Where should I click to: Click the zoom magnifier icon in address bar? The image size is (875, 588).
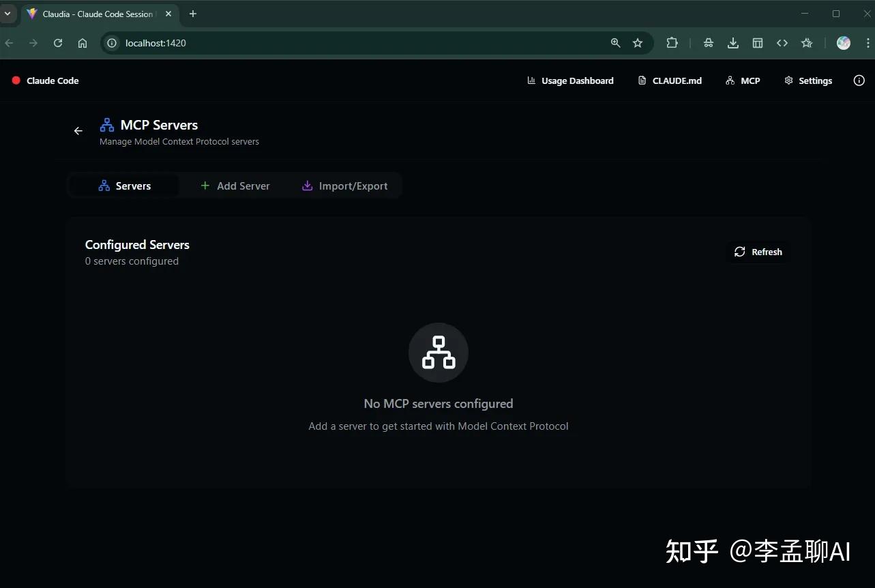click(x=614, y=42)
